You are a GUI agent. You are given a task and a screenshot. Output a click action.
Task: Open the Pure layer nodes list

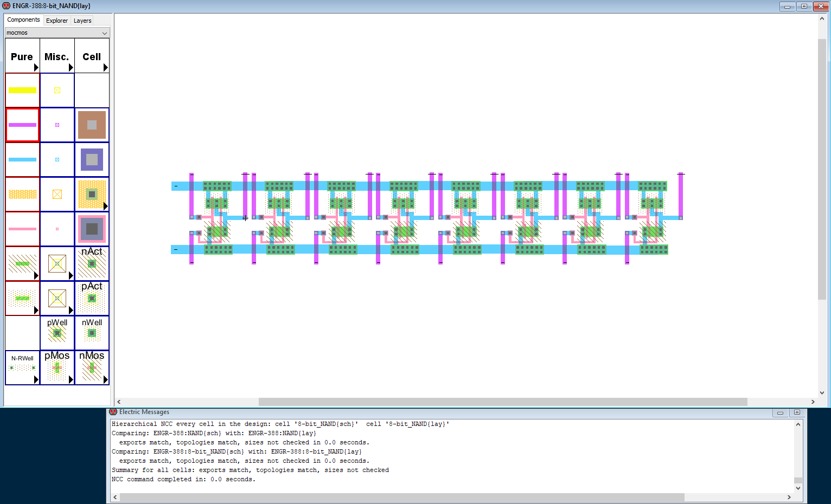[22, 56]
